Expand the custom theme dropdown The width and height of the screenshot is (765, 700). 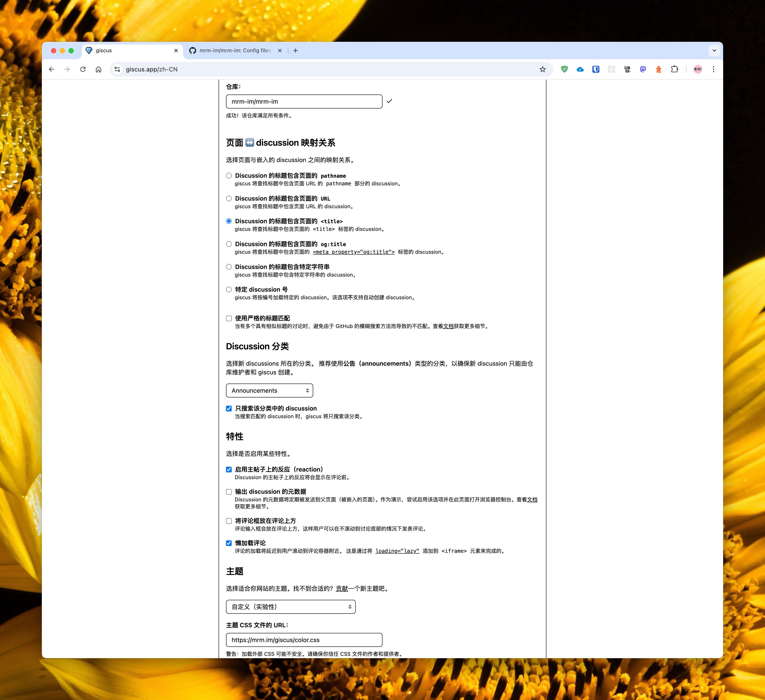pyautogui.click(x=291, y=607)
